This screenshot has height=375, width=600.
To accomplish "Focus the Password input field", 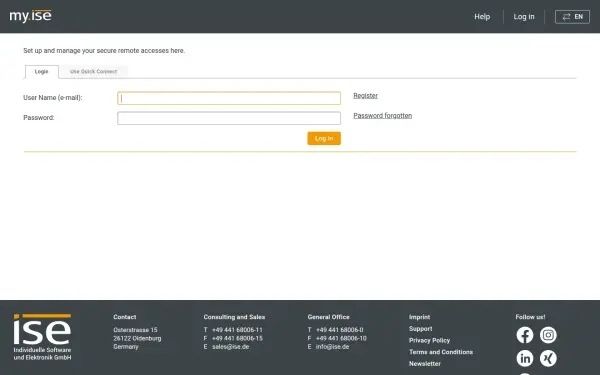I will click(229, 118).
